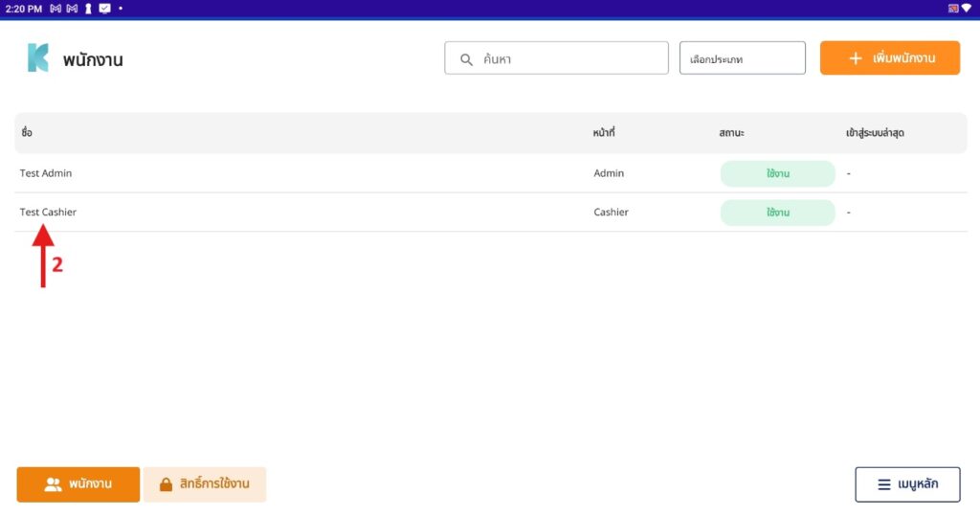980x517 pixels.
Task: Open the เมนูหลัก main menu
Action: point(907,484)
